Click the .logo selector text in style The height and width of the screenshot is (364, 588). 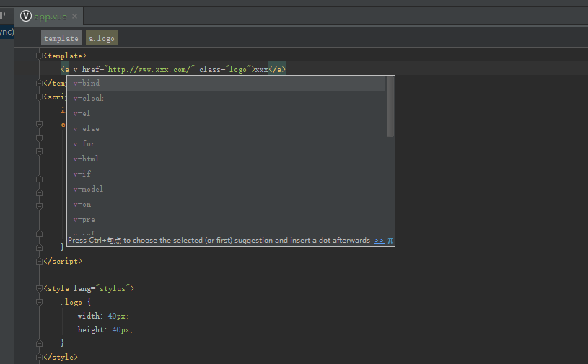pos(71,302)
